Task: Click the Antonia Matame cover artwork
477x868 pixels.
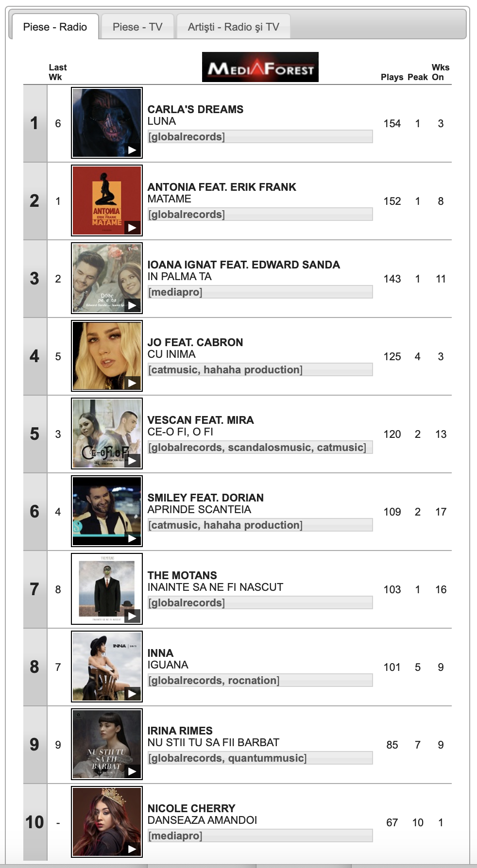Action: 107,200
